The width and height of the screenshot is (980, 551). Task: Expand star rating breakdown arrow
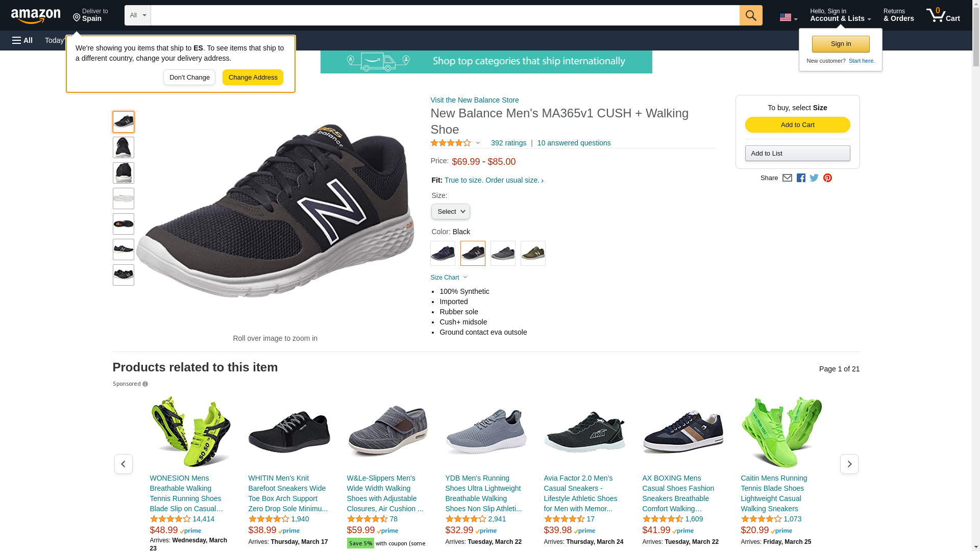(x=478, y=143)
